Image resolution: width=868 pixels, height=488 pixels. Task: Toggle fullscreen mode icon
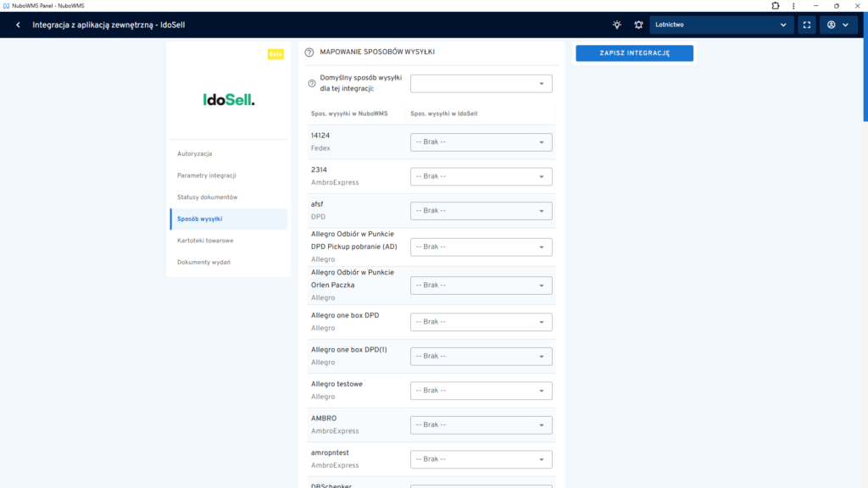806,25
